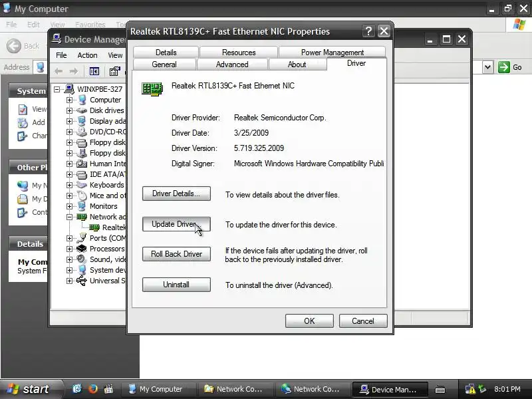532x399 pixels.
Task: Click the network warning tray icon
Action: point(469,389)
